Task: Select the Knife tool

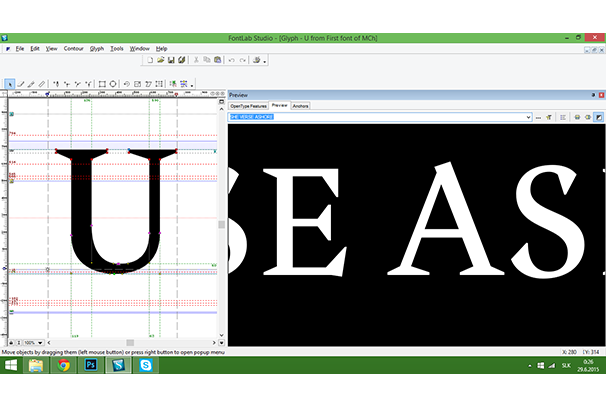Action: pos(42,84)
